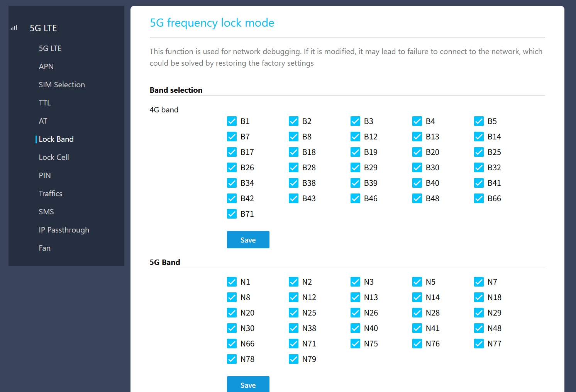The width and height of the screenshot is (576, 392).
Task: Toggle the B3 band checkbox
Action: [355, 121]
